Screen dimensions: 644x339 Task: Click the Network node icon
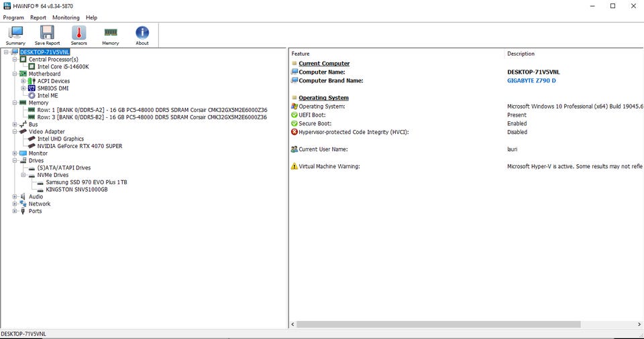pyautogui.click(x=23, y=204)
